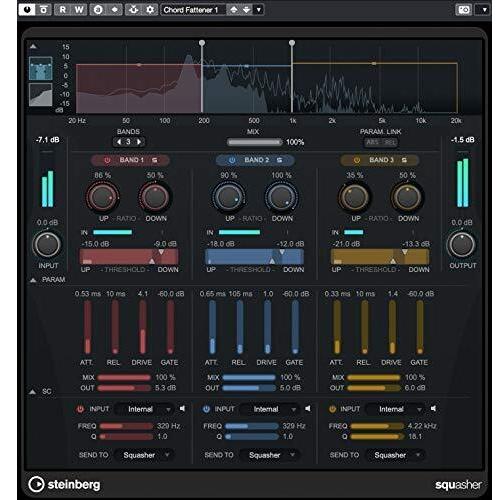Toggle Band 2 power button
Screen dimensions: 500x500
pyautogui.click(x=232, y=160)
